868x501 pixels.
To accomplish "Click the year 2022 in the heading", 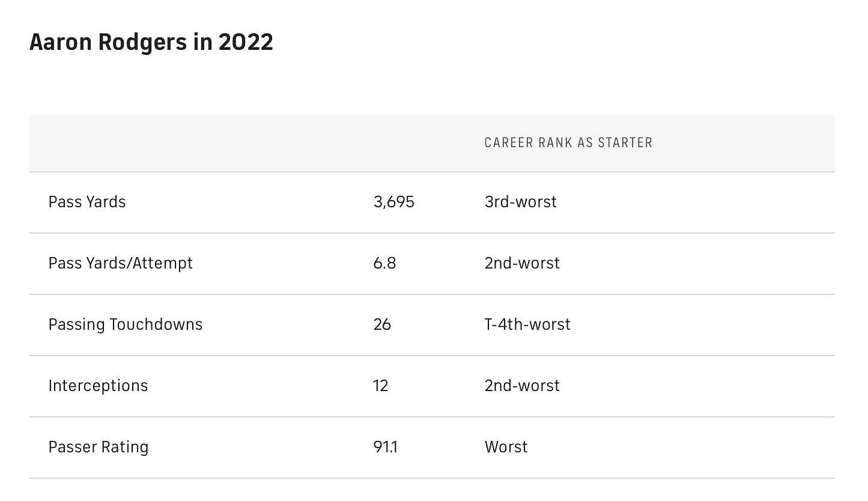I will [246, 42].
